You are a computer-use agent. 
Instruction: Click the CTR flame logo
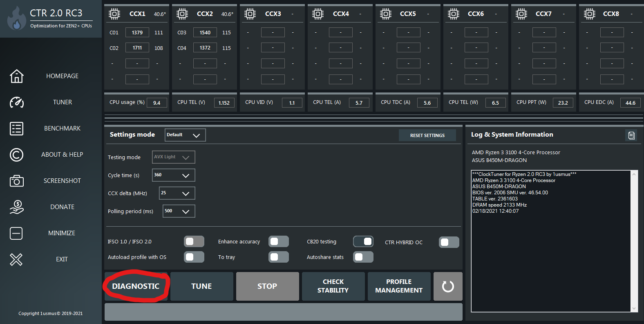[x=17, y=19]
